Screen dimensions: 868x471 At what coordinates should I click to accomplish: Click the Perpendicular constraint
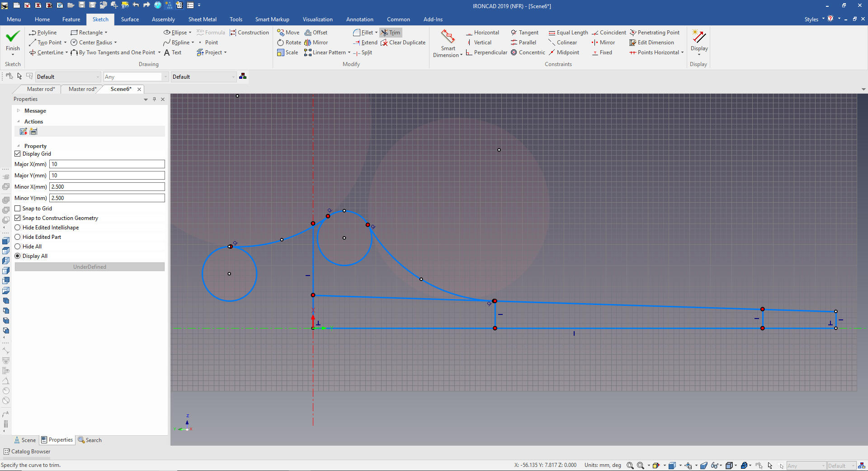coord(486,52)
